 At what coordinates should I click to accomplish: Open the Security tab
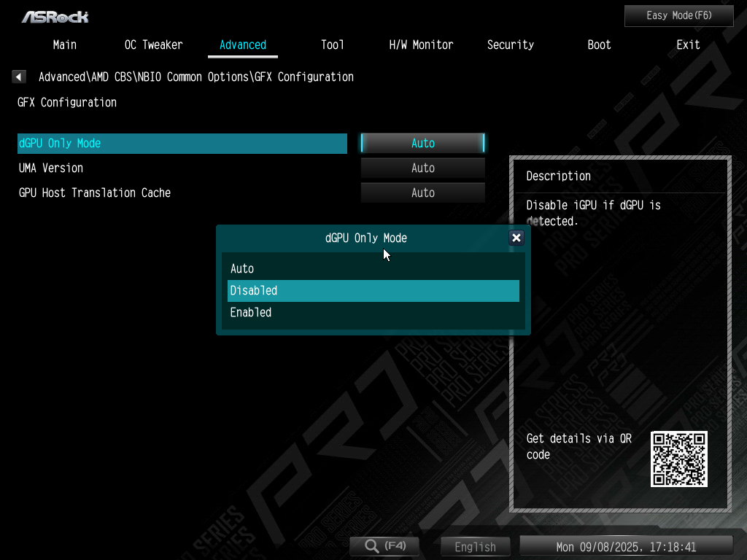510,45
